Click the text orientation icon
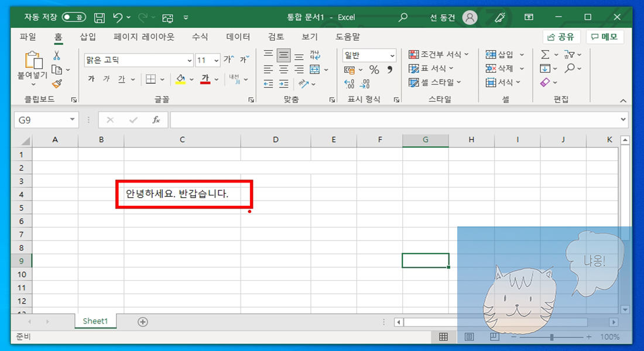This screenshot has width=644, height=351. click(x=303, y=84)
